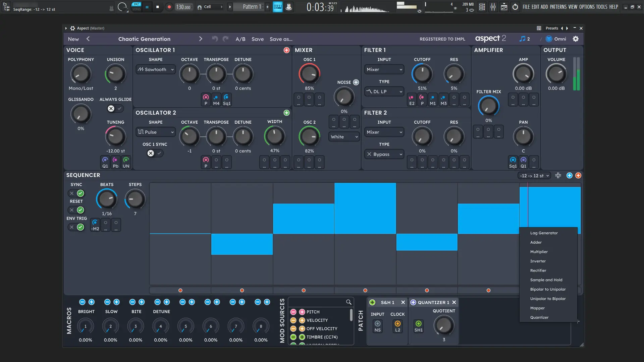The height and width of the screenshot is (362, 644).
Task: Open the Oscillator 1 Sawtooth shape dropdown
Action: (x=156, y=69)
